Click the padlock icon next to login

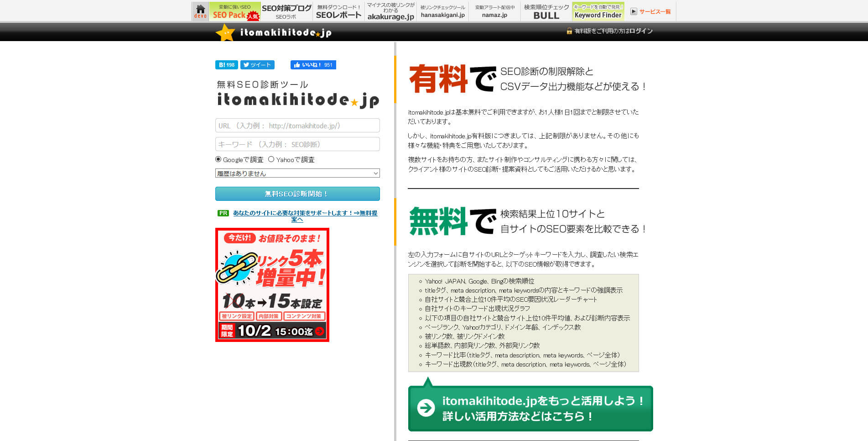coord(569,31)
